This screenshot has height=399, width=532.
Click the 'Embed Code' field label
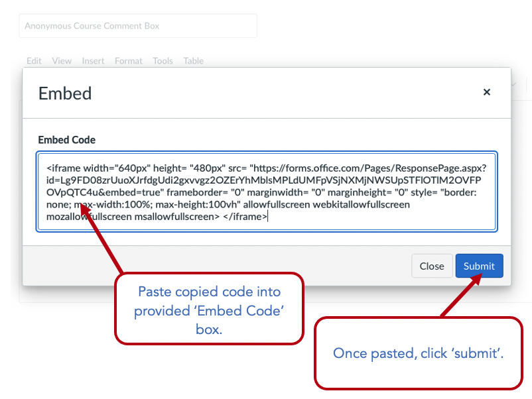67,140
